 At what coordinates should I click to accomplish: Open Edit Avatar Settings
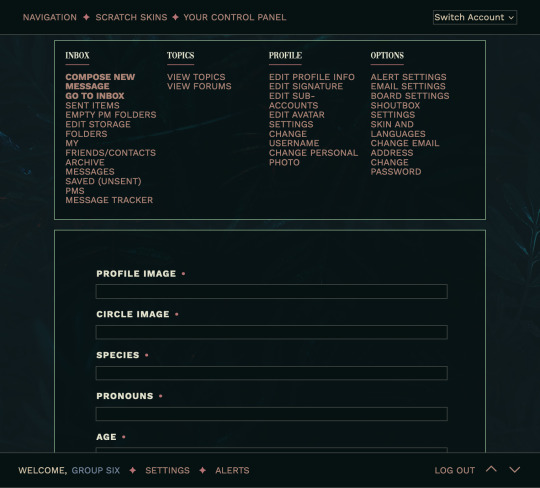(x=297, y=120)
